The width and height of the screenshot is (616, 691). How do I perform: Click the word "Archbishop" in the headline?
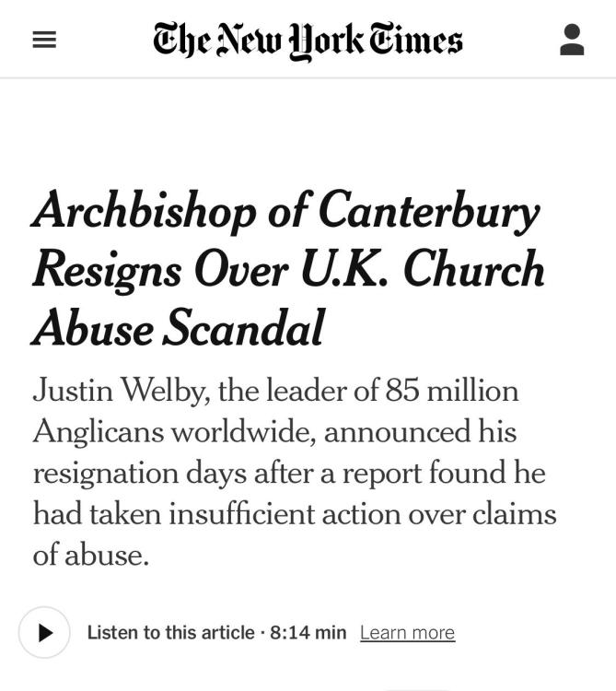[143, 213]
